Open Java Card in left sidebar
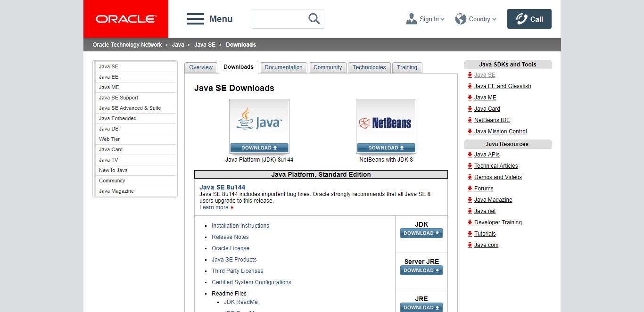 (x=135, y=149)
